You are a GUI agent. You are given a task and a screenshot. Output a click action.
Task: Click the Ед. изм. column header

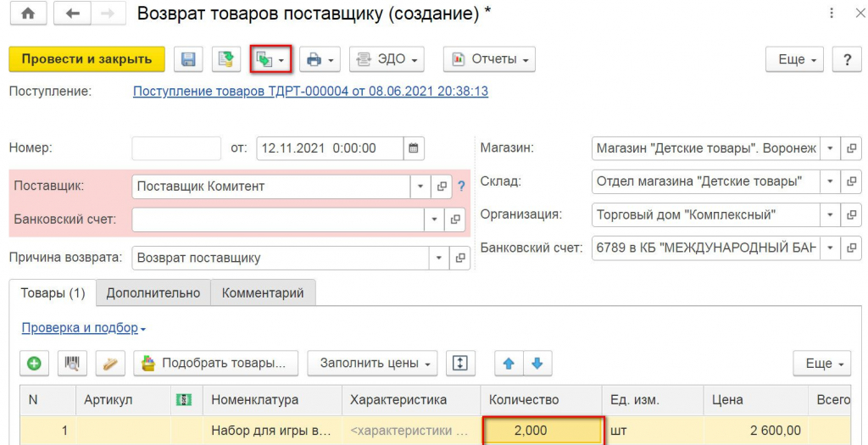pos(654,400)
